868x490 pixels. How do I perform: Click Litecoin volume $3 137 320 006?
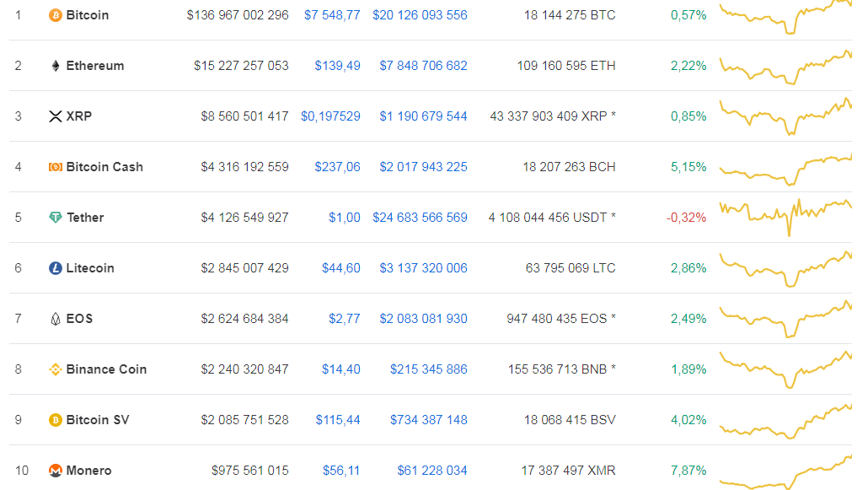pos(424,268)
